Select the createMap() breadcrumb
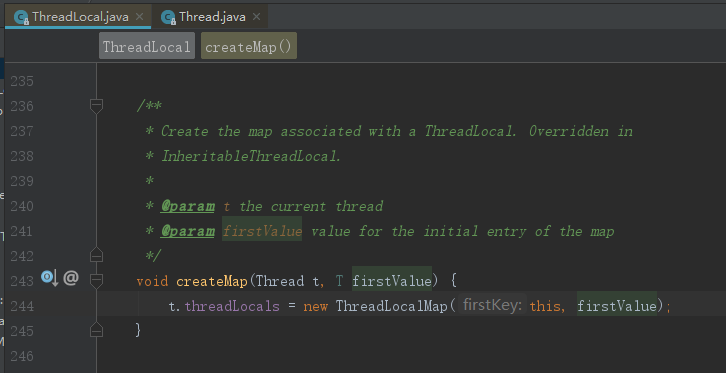Image resolution: width=726 pixels, height=373 pixels. 249,46
